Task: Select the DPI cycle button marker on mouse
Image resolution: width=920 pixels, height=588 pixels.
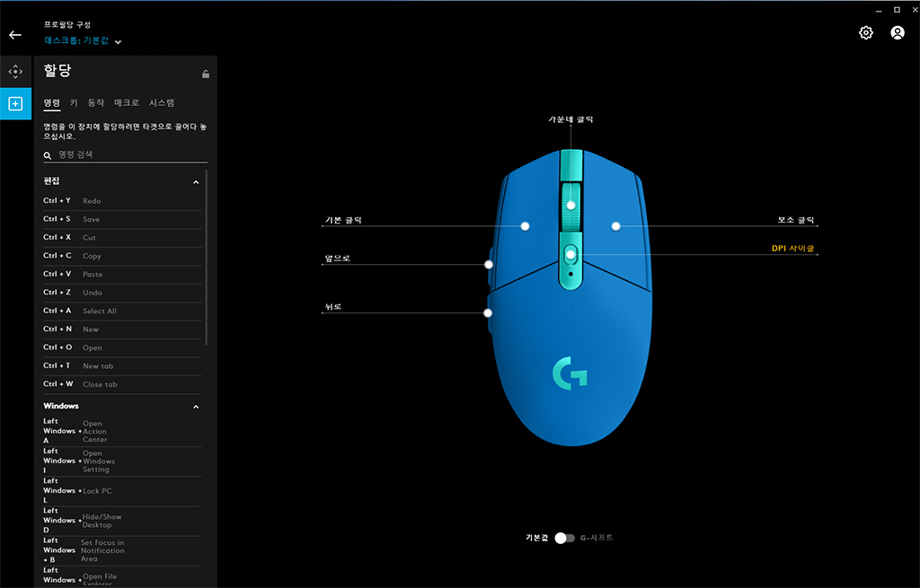Action: click(571, 254)
